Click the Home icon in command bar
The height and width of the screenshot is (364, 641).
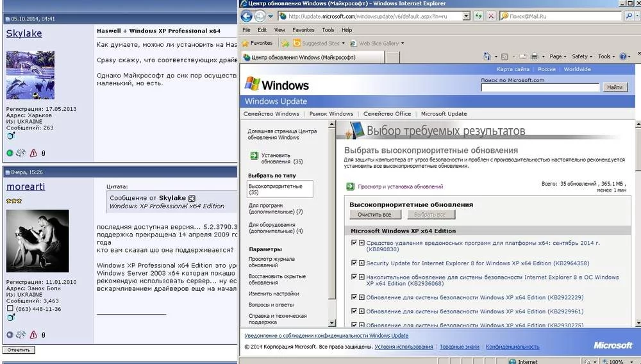(x=487, y=56)
